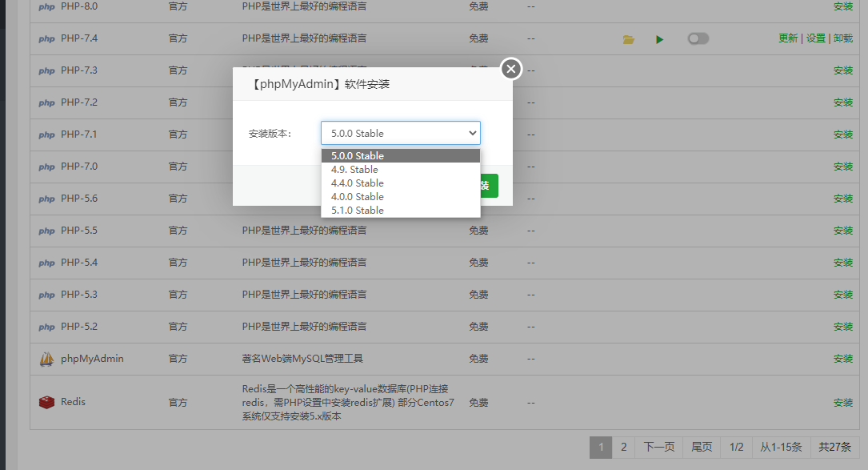Click 安装 for PHP-5.6
The width and height of the screenshot is (868, 470).
tap(843, 199)
